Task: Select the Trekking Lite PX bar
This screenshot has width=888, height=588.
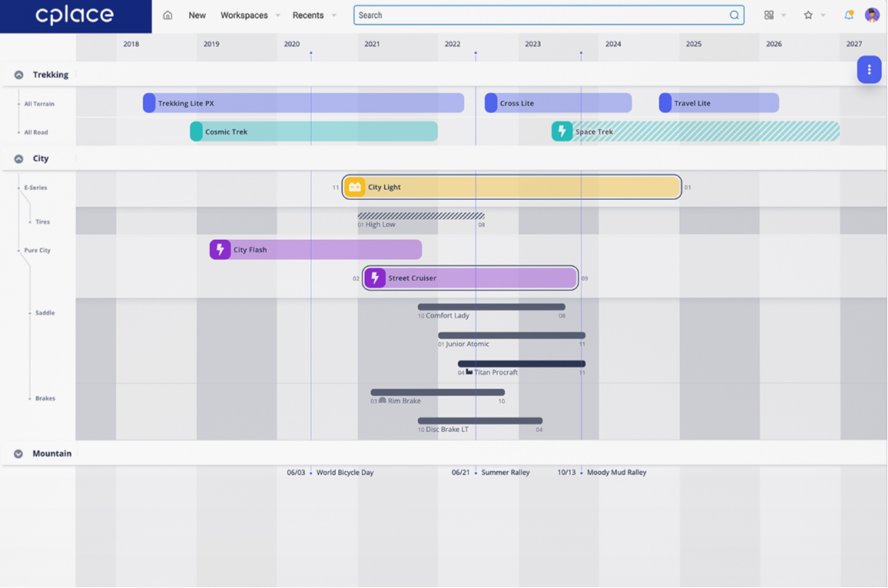Action: (x=304, y=103)
